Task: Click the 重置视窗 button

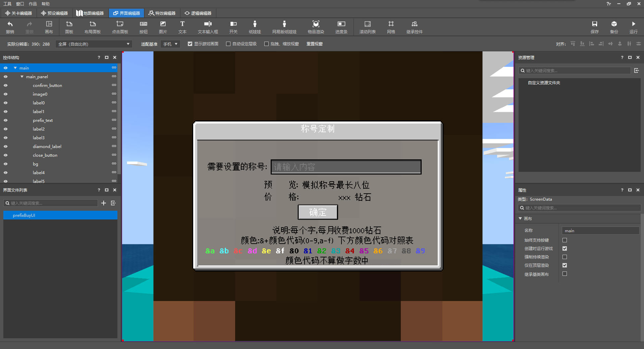Action: click(314, 44)
